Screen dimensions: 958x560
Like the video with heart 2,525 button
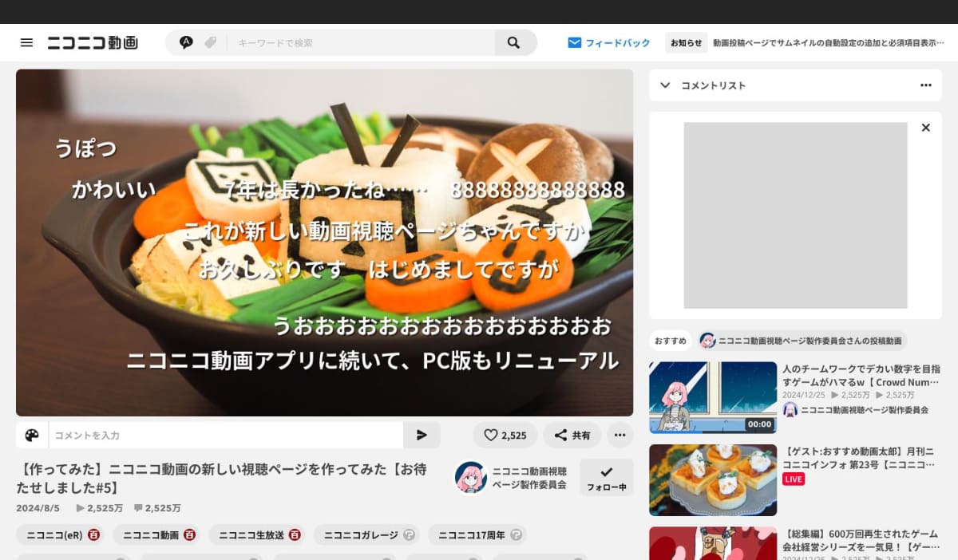(505, 436)
